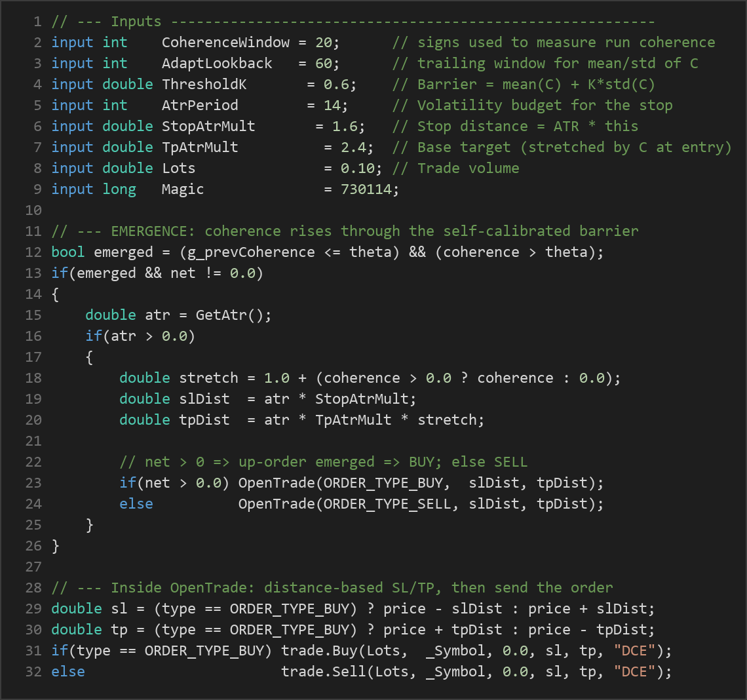Click the StopAtrMult variable on line 6

point(208,126)
